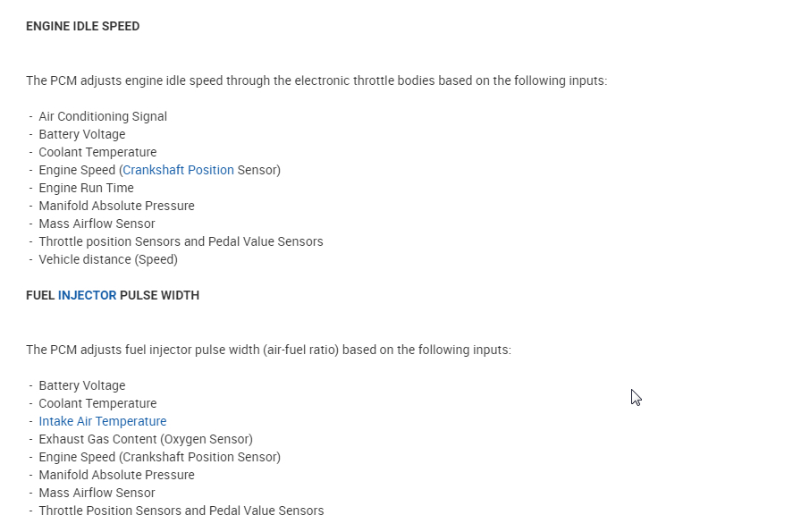Click Battery Voltage in the fuel injector list
The height and width of the screenshot is (532, 793).
[x=81, y=385]
